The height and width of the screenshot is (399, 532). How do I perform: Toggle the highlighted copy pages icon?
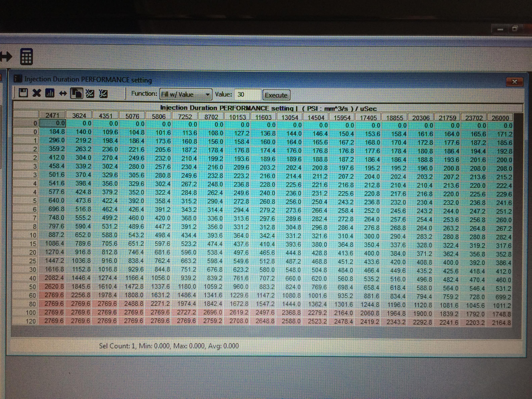[77, 93]
